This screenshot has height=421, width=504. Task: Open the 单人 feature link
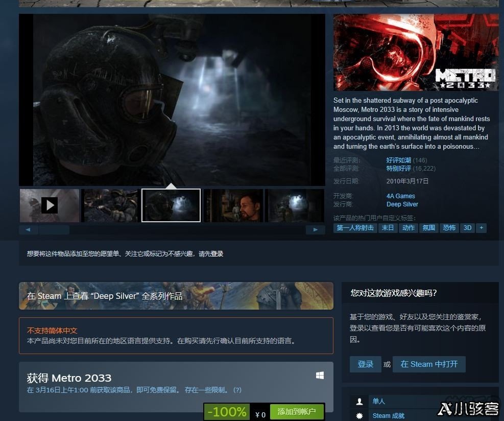click(379, 401)
